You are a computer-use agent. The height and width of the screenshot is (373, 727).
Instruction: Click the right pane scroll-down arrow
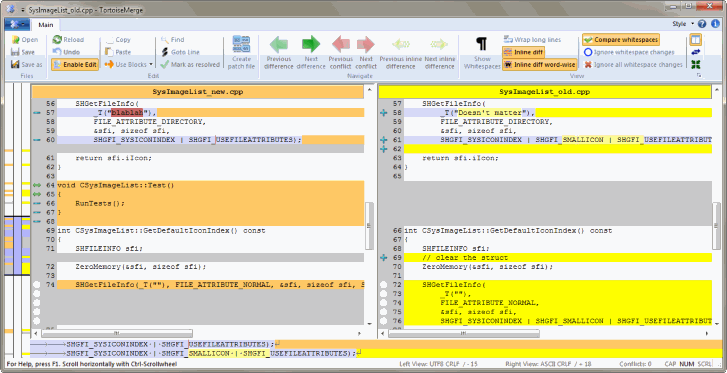coord(717,323)
